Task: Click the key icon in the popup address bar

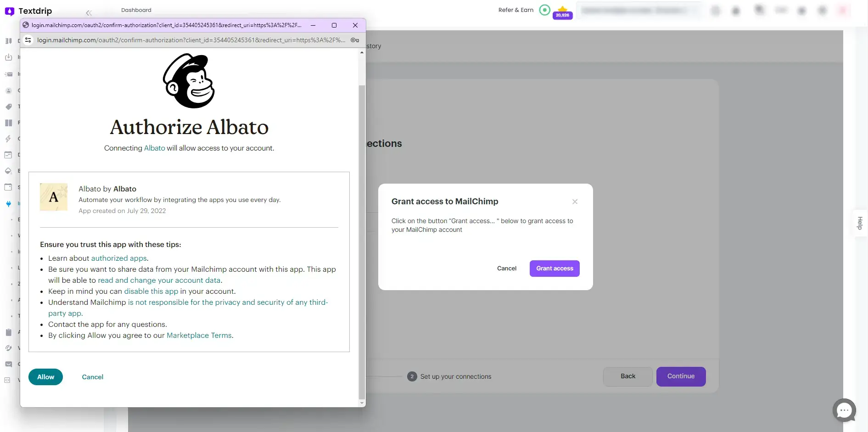Action: [x=355, y=40]
